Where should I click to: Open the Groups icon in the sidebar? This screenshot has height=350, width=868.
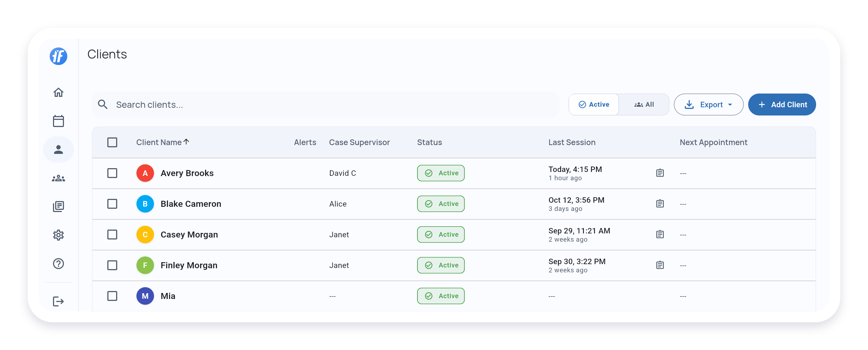(58, 178)
